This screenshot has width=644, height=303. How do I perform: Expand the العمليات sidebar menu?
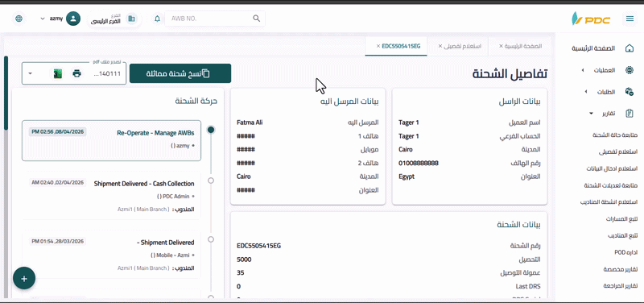(x=582, y=70)
